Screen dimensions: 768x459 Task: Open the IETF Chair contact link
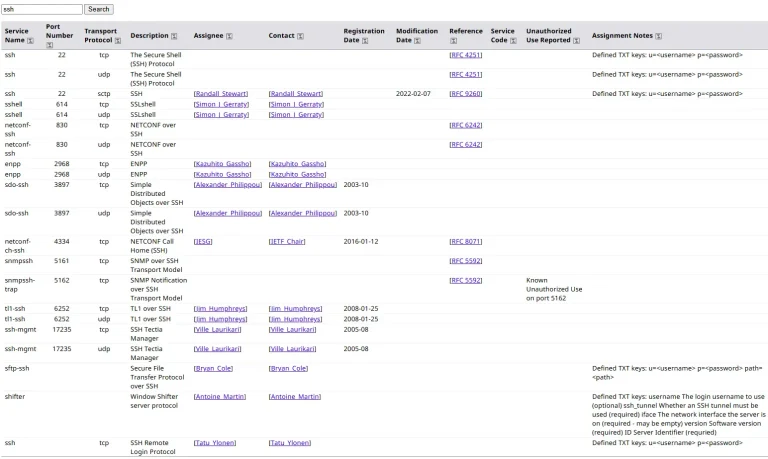pyautogui.click(x=287, y=242)
